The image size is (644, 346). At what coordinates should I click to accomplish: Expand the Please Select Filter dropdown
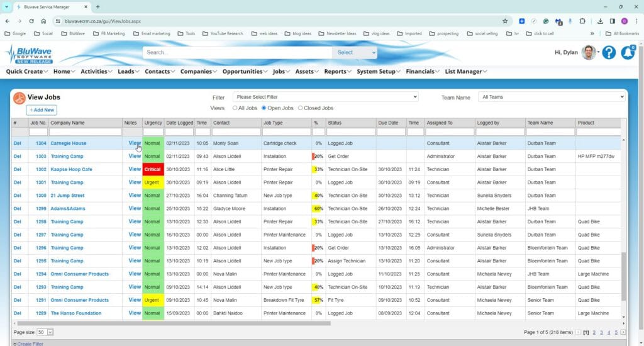pos(326,97)
